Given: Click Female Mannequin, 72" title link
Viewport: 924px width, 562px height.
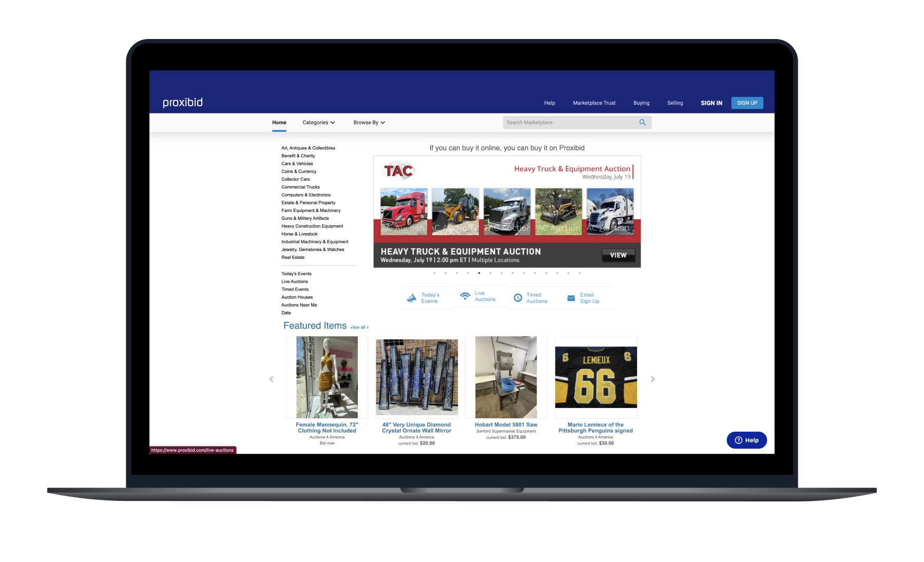Looking at the screenshot, I should point(327,428).
